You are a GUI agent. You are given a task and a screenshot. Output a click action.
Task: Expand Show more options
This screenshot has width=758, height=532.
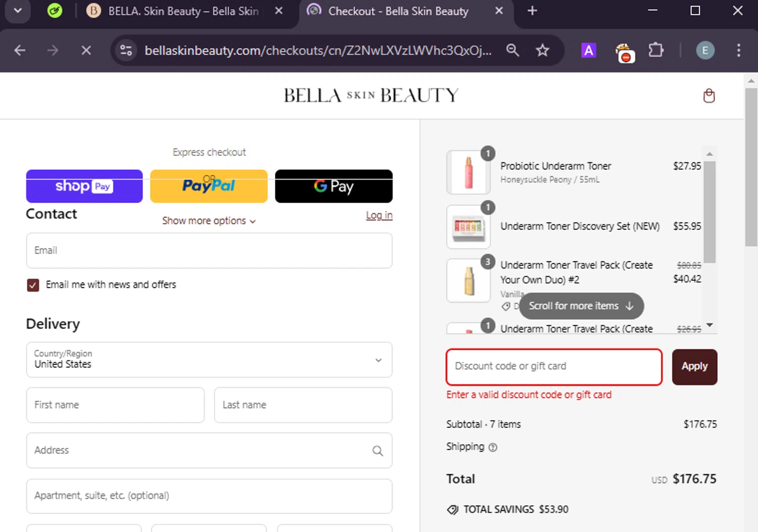[209, 221]
